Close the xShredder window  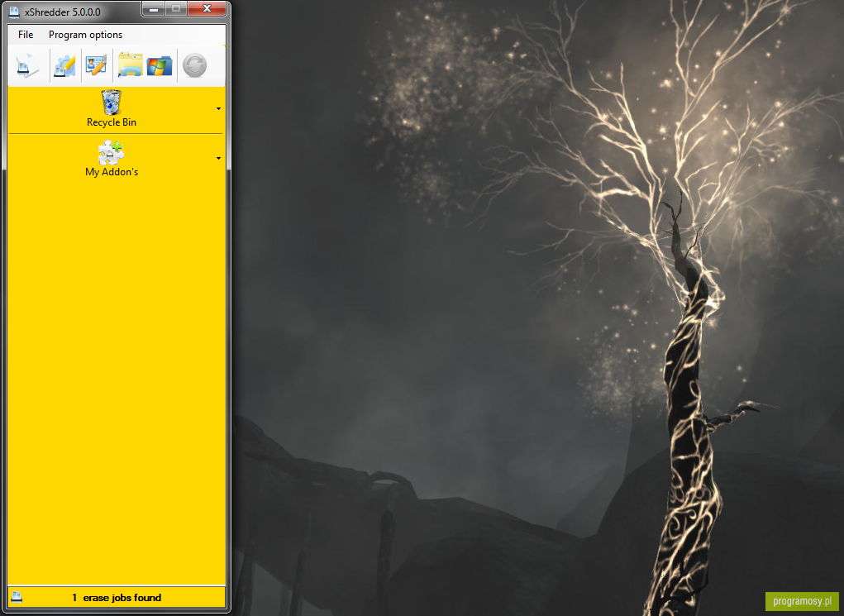(207, 8)
